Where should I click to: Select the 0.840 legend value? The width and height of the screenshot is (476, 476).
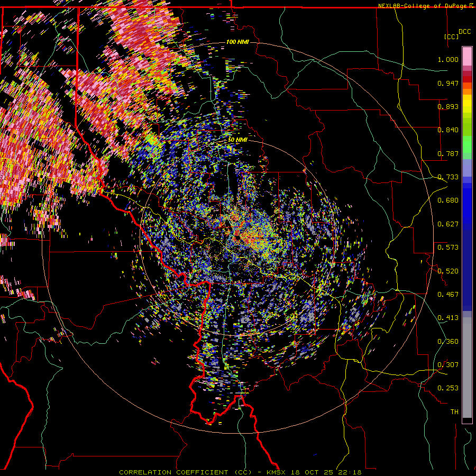pyautogui.click(x=448, y=130)
